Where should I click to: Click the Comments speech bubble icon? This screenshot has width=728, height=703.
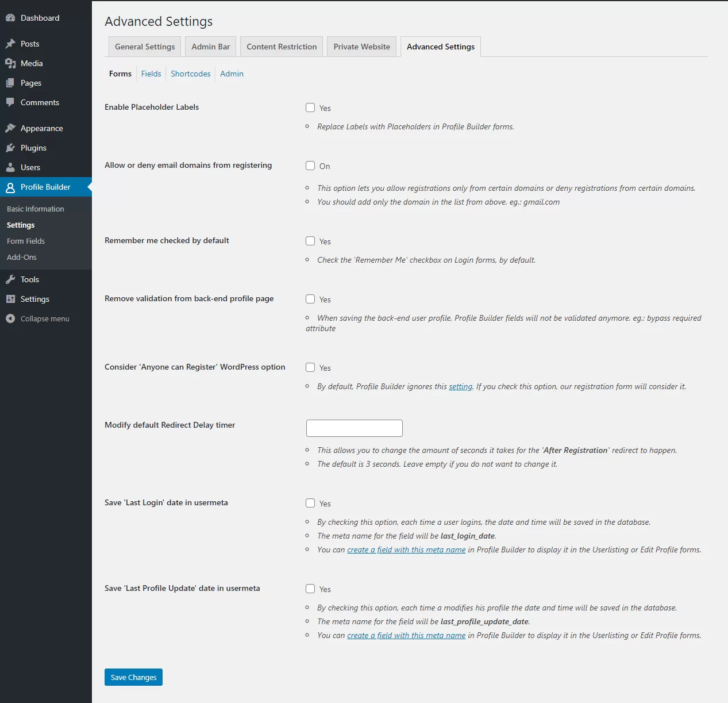point(10,102)
